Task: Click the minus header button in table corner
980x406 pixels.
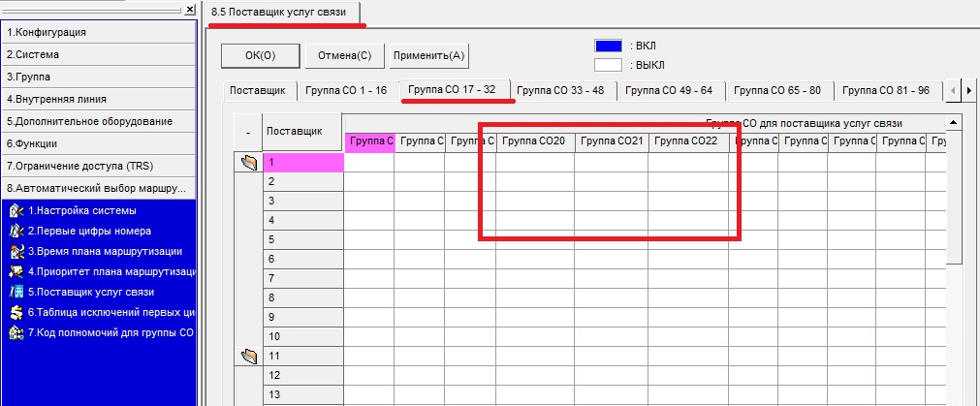Action: point(248,133)
